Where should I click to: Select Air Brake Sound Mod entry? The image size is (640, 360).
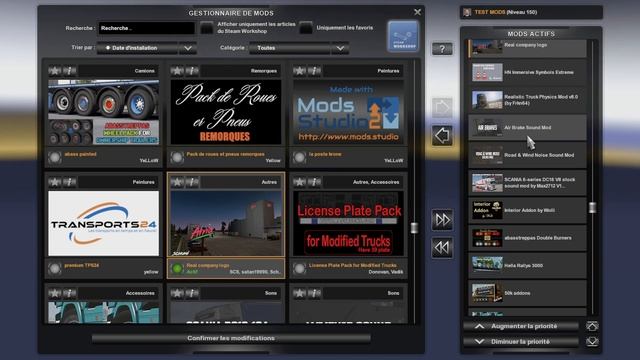coord(527,128)
